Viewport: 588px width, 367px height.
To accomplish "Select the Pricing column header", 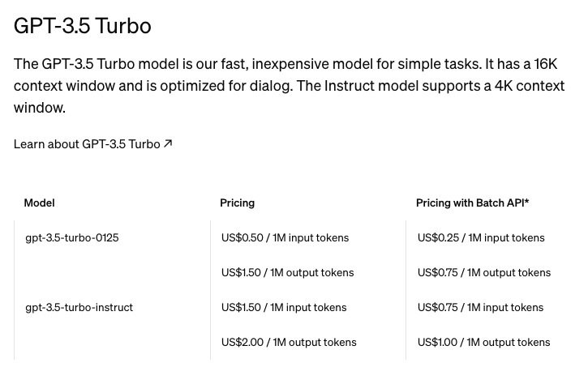I will tap(237, 203).
